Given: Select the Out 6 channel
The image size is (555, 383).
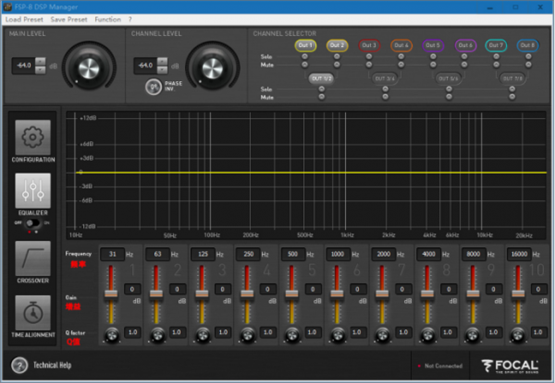Looking at the screenshot, I should pos(465,45).
